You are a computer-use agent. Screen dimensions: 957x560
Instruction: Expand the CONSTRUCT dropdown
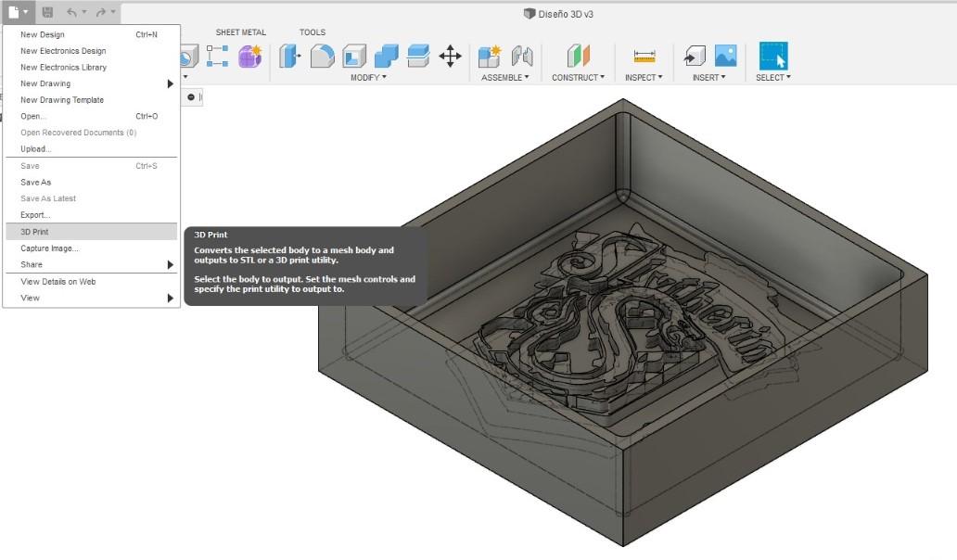point(578,78)
